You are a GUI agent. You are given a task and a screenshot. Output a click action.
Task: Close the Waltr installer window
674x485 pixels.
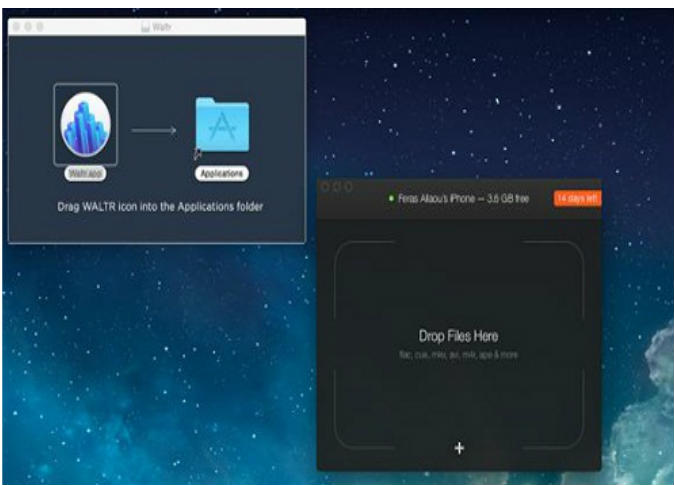pyautogui.click(x=17, y=27)
